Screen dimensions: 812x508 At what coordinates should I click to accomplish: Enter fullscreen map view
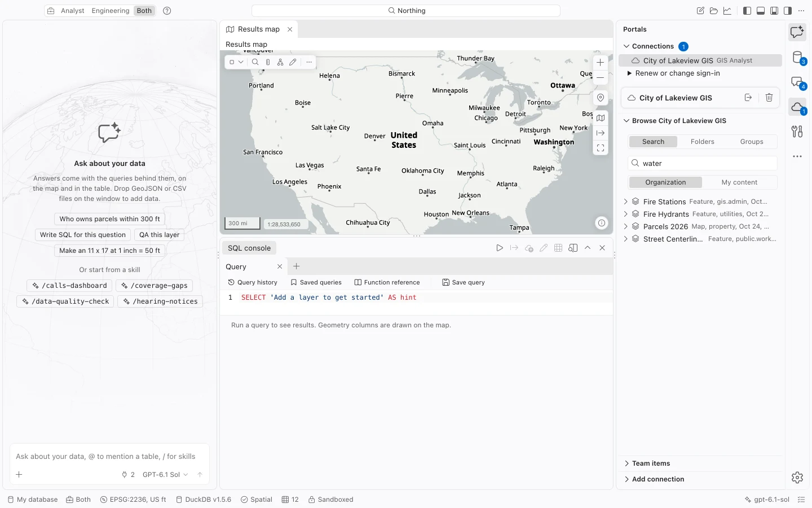601,148
